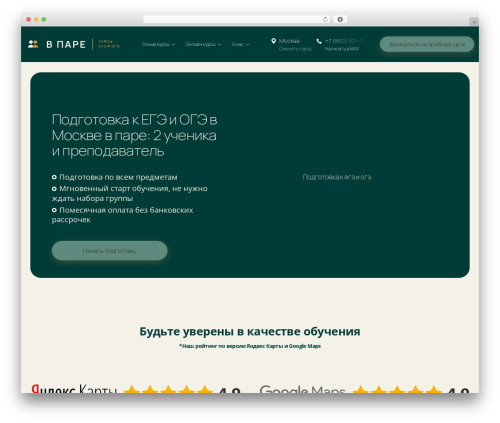The width and height of the screenshot is (500, 423).
Task: Click the browser reload icon
Action: (325, 19)
